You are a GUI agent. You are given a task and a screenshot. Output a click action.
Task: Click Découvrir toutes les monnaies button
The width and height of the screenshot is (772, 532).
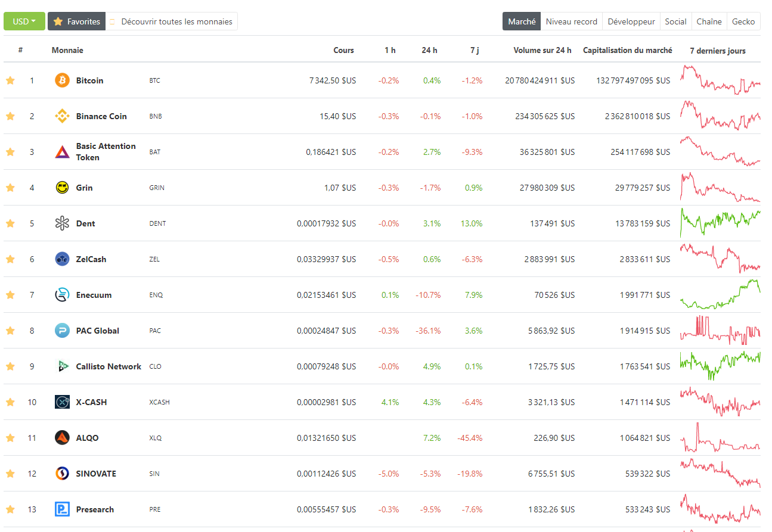point(172,21)
